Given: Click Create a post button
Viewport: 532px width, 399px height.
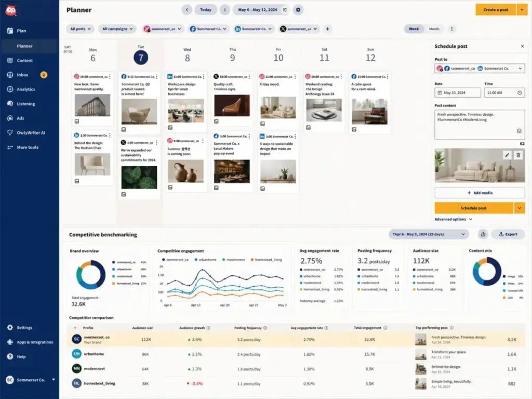Looking at the screenshot, I should (x=496, y=10).
